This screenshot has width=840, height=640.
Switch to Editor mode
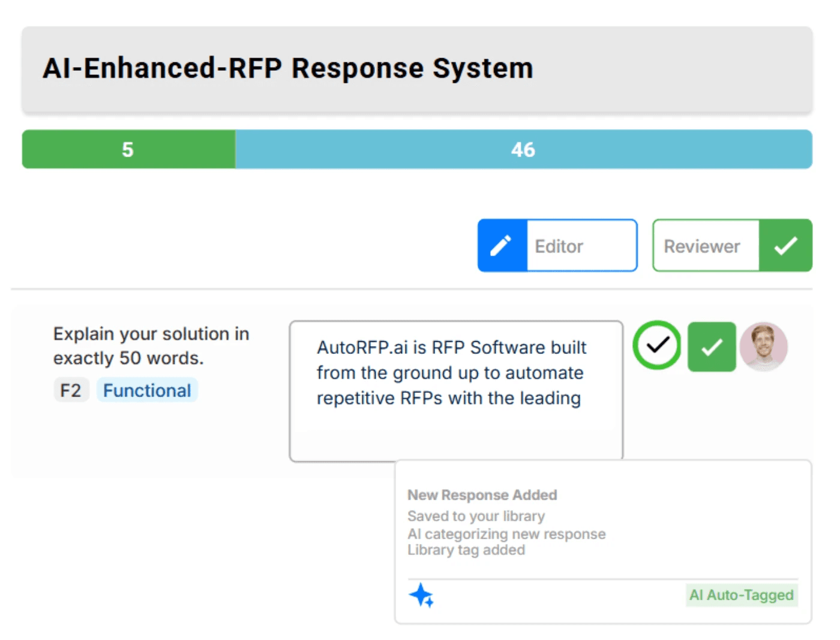[557, 245]
